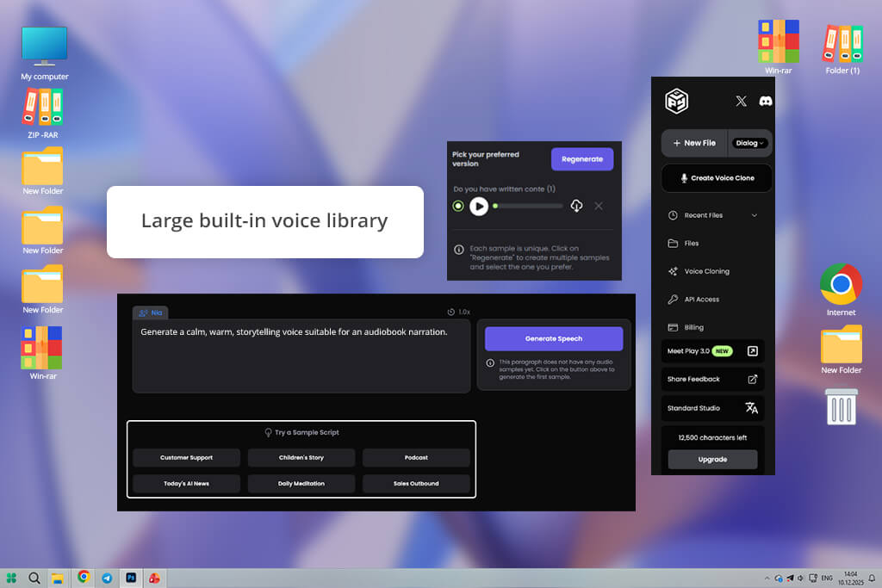Remove the audio sample with X icon
The width and height of the screenshot is (882, 588).
pos(599,206)
